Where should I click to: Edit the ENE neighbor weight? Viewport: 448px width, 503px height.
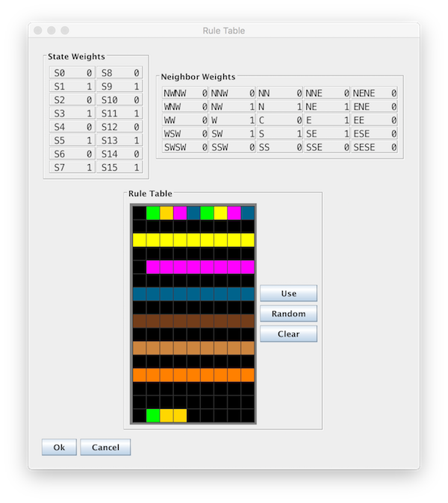tap(375, 107)
